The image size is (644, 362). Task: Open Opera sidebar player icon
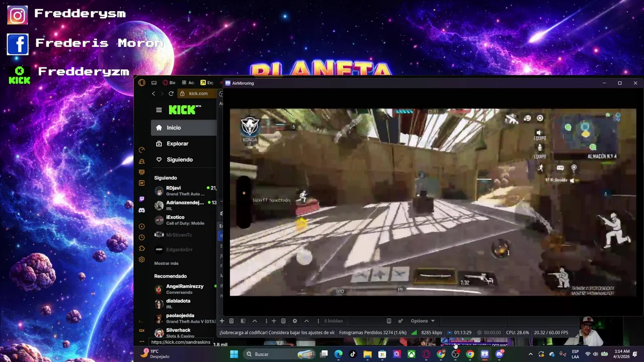click(141, 226)
